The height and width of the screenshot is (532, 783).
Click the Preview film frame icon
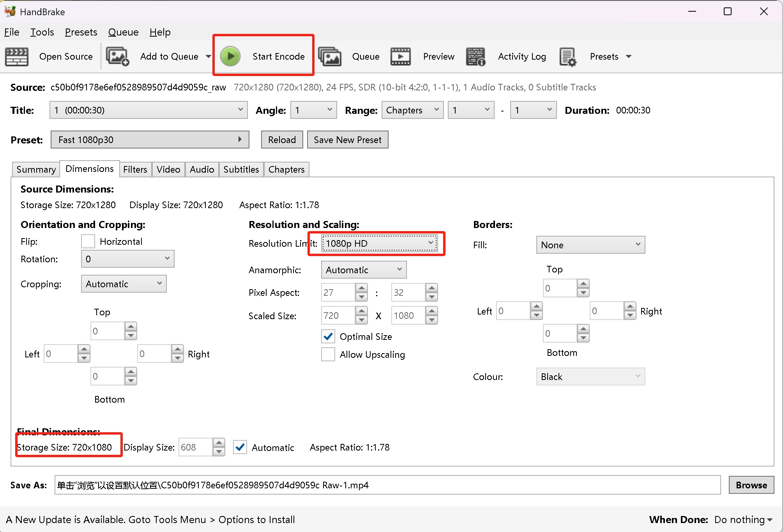click(x=401, y=57)
